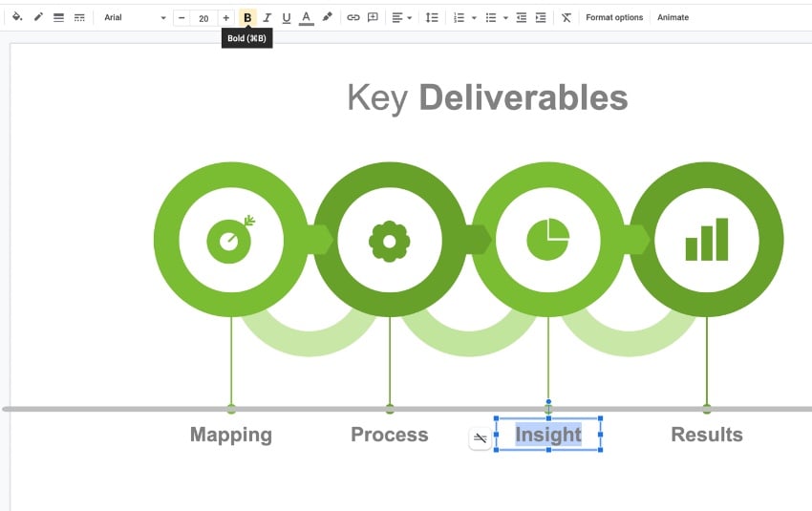The width and height of the screenshot is (812, 511).
Task: Open the text color picker
Action: tap(306, 17)
